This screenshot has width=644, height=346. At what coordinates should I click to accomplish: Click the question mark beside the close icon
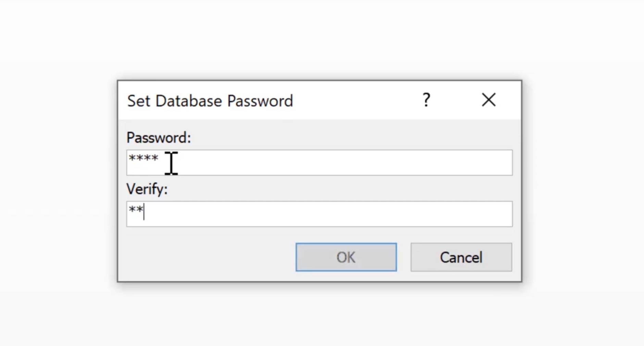tap(426, 100)
